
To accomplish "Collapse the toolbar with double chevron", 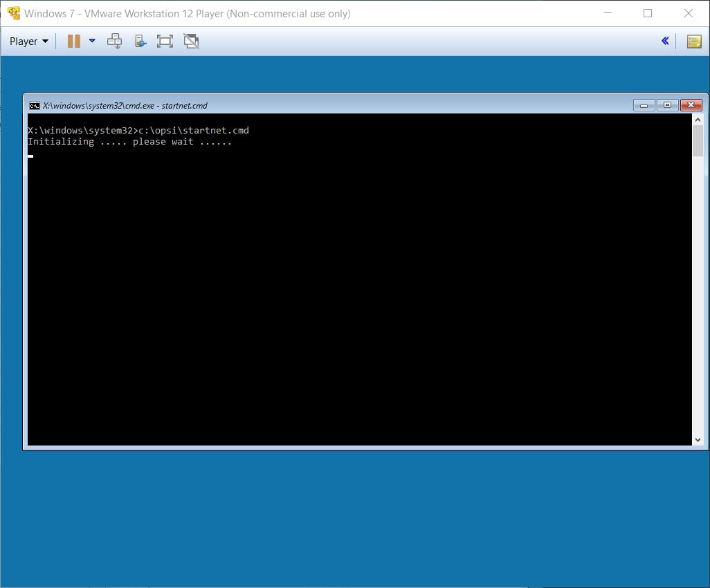I will tap(665, 42).
